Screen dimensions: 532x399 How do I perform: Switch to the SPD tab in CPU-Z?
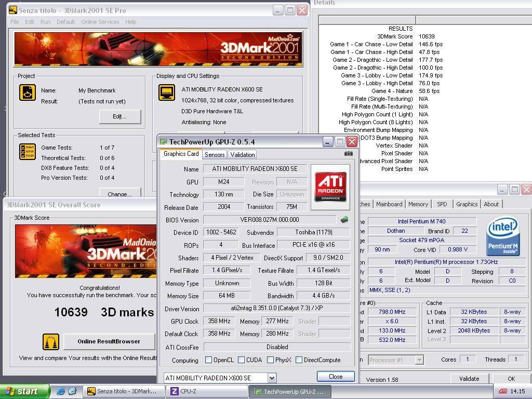442,204
